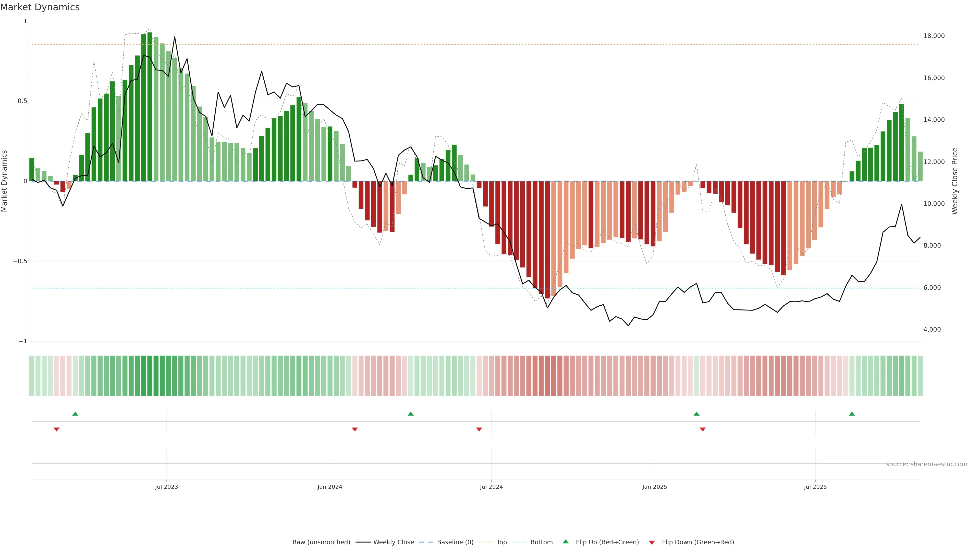The image size is (980, 551).
Task: Click the flip-down marker near Jan 2024
Action: coord(355,429)
